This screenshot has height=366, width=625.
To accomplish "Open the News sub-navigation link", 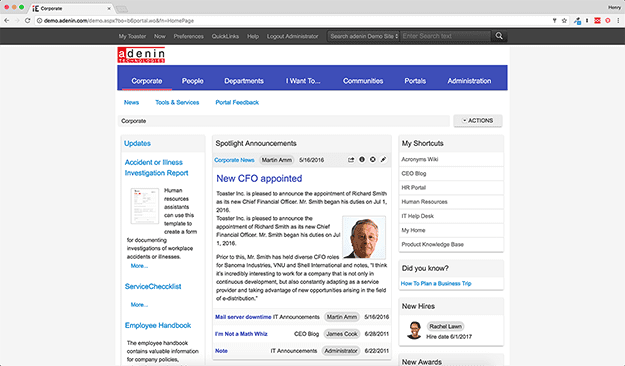I will tap(131, 102).
